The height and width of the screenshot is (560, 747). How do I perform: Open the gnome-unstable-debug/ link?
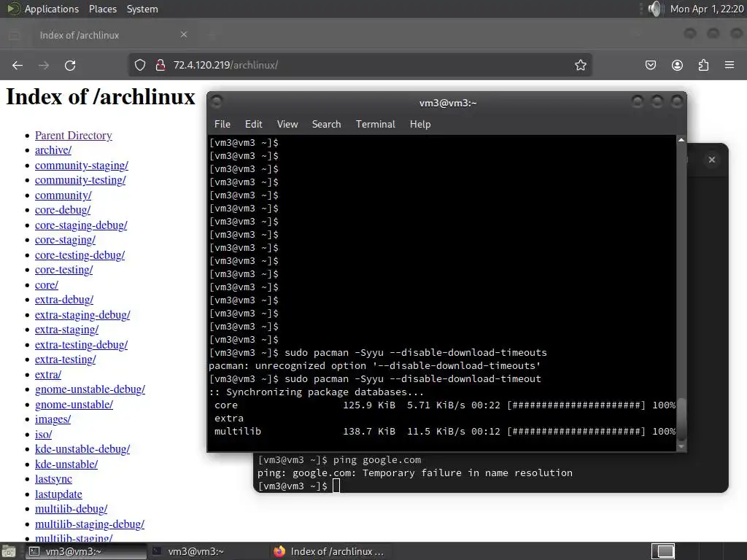pyautogui.click(x=90, y=389)
